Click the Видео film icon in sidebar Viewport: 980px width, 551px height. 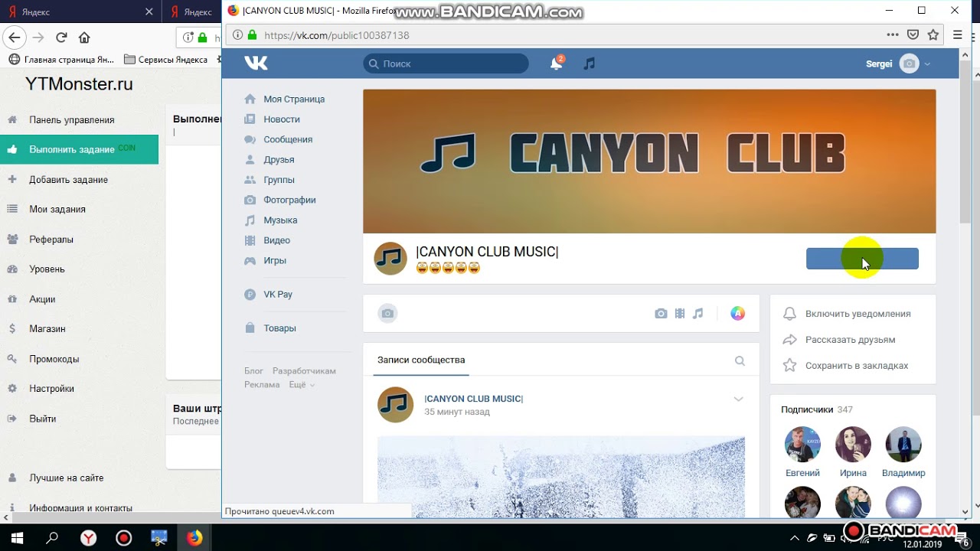pyautogui.click(x=250, y=240)
